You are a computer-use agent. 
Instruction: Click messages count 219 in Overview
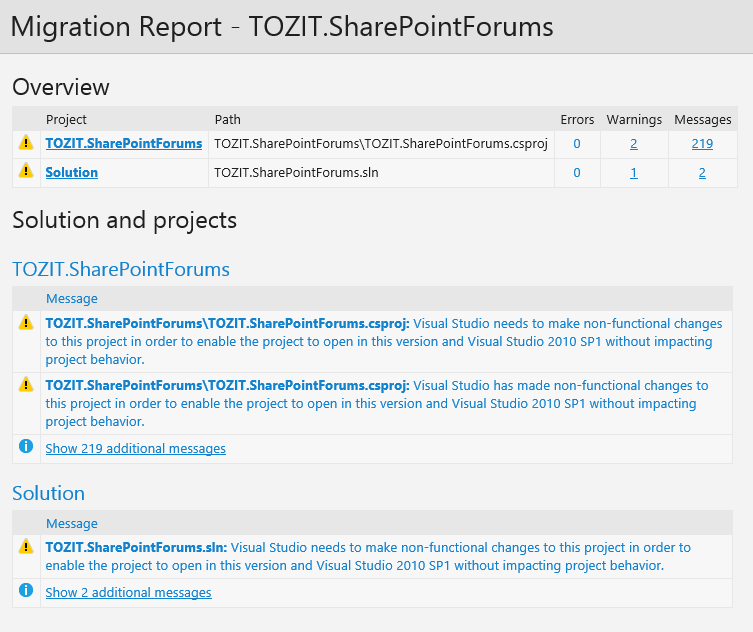[x=702, y=144]
